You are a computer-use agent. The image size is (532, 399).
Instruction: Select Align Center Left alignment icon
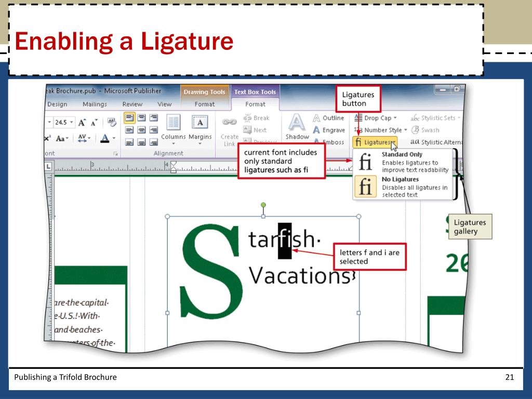129,130
